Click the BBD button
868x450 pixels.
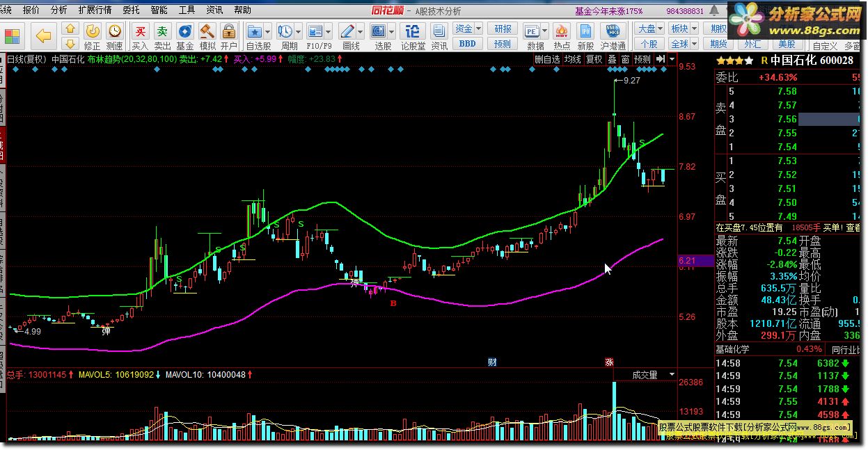click(468, 43)
